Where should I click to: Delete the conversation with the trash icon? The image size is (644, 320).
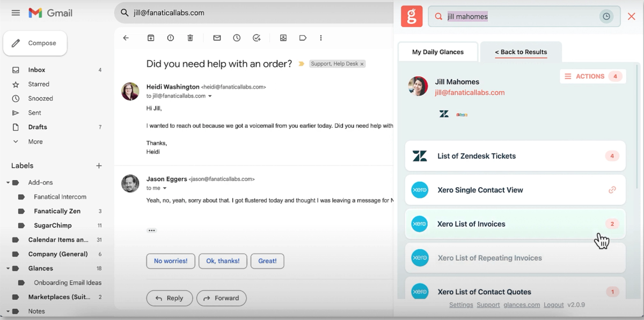tap(190, 38)
